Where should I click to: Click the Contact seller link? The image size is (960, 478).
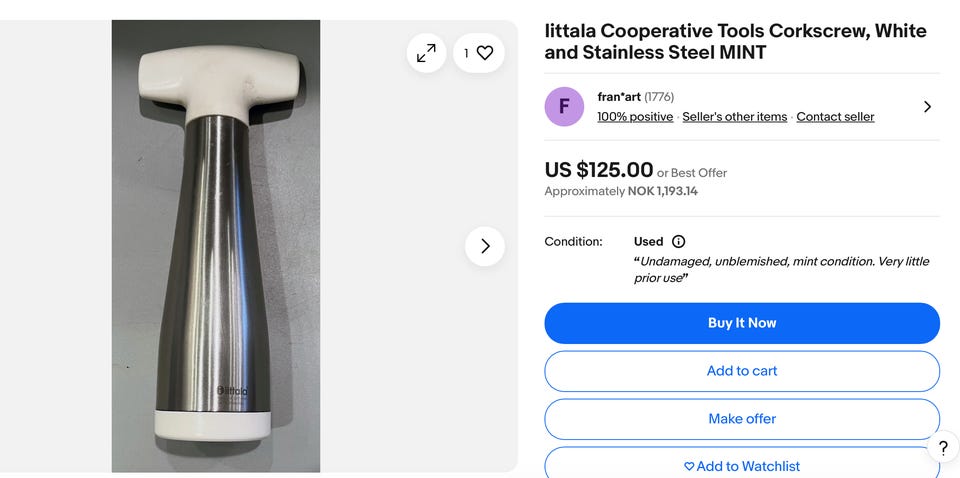(835, 117)
